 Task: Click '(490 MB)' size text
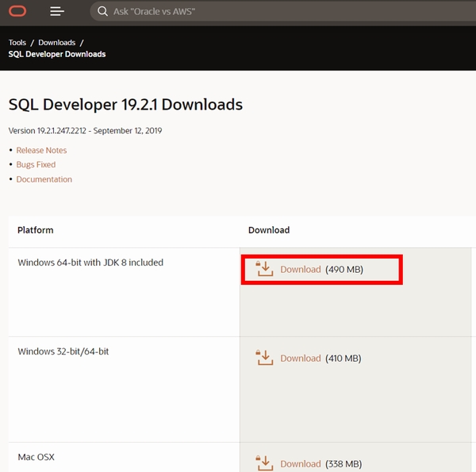[344, 270]
